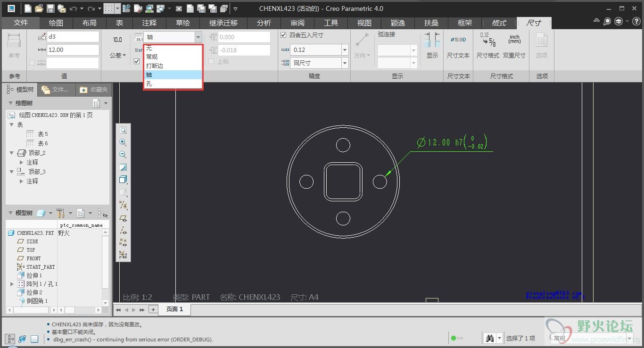The width and height of the screenshot is (644, 348).
Task: Zoom in using the graphics toolbar
Action: tap(123, 142)
